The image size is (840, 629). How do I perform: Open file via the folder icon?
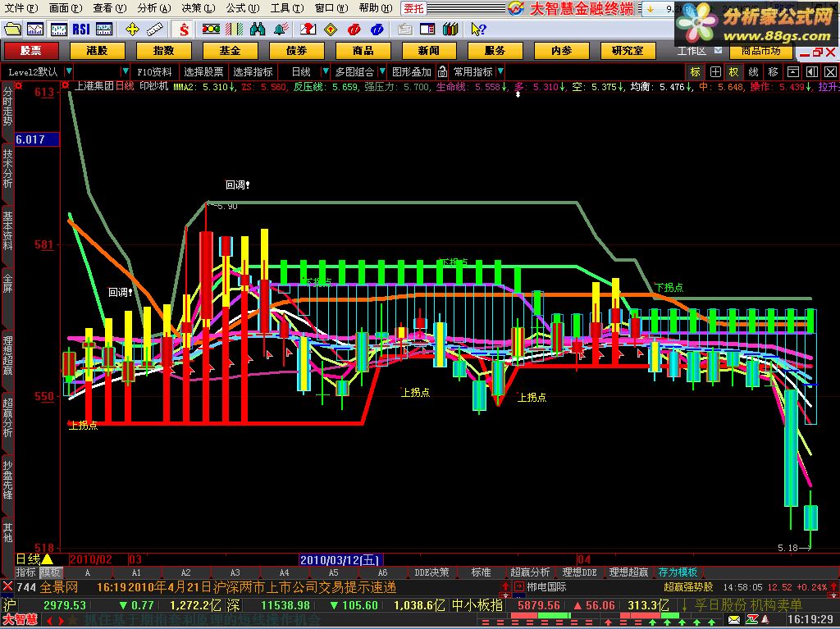click(x=12, y=29)
